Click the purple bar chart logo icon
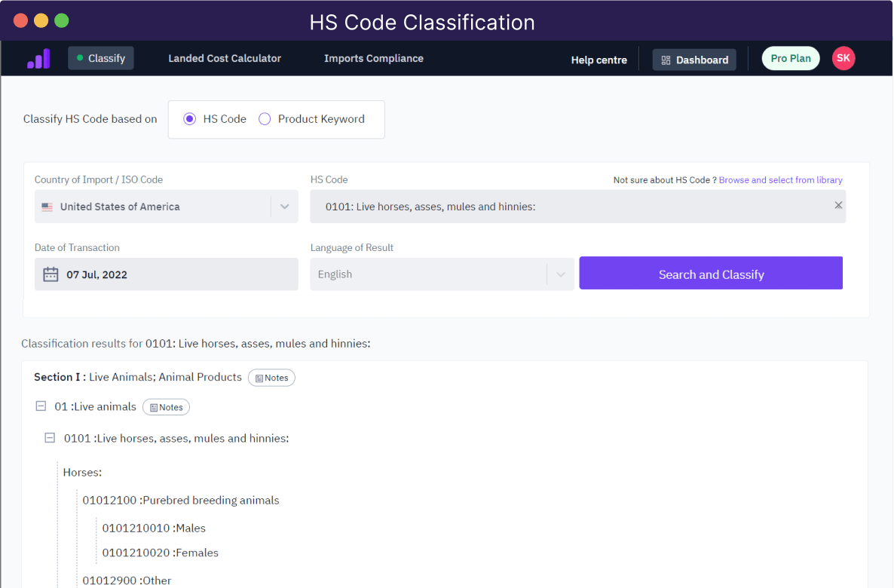 (x=38, y=58)
